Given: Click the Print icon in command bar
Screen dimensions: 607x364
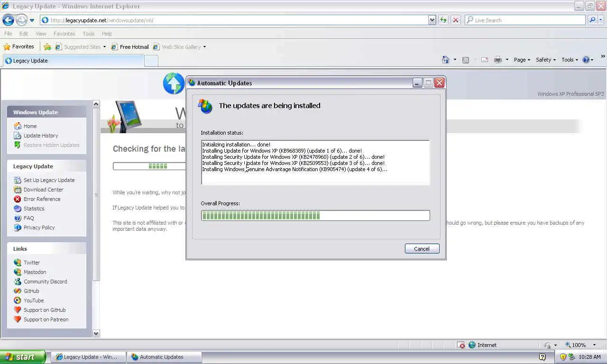Looking at the screenshot, I should [497, 60].
